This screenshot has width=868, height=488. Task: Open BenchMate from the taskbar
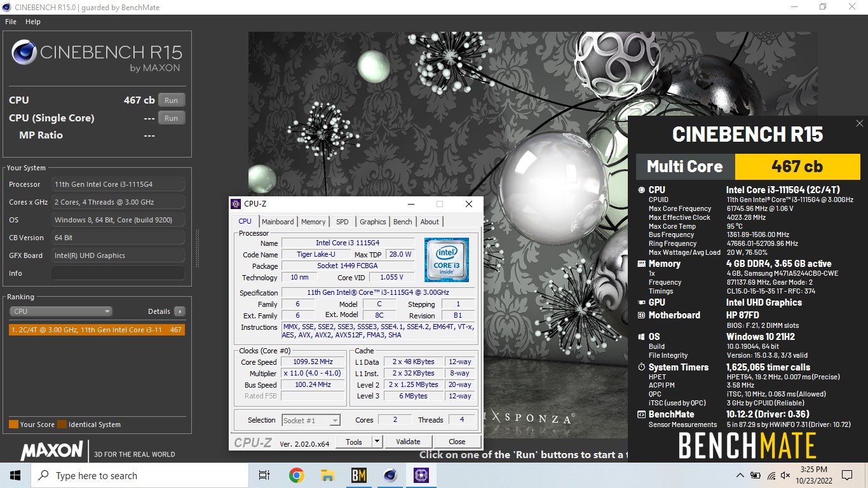[358, 475]
